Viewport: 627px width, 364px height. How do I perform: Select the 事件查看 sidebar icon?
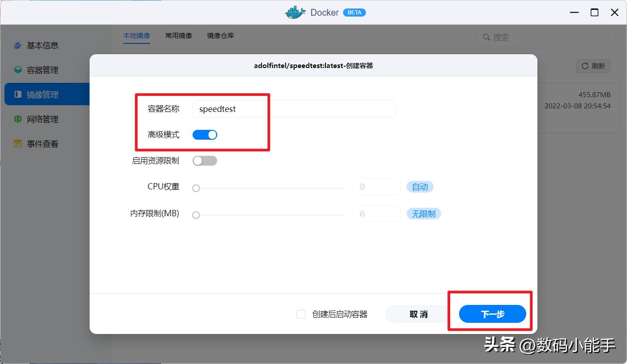click(x=17, y=143)
